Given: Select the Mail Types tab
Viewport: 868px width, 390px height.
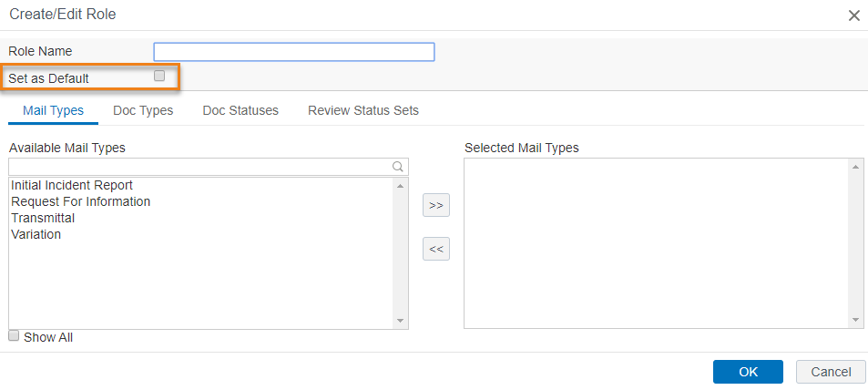Looking at the screenshot, I should [53, 111].
